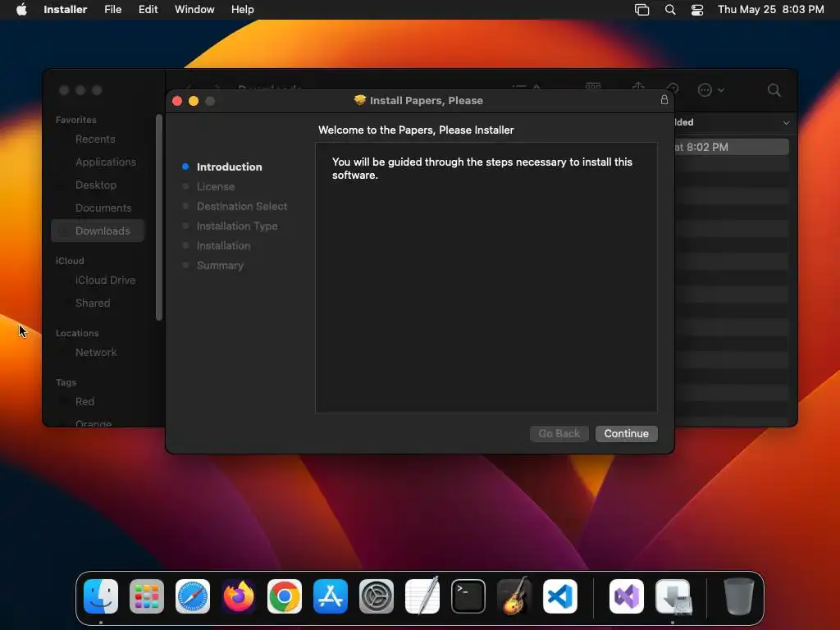Select the file row dated 8:02 PM in Finder
840x630 pixels.
731,147
